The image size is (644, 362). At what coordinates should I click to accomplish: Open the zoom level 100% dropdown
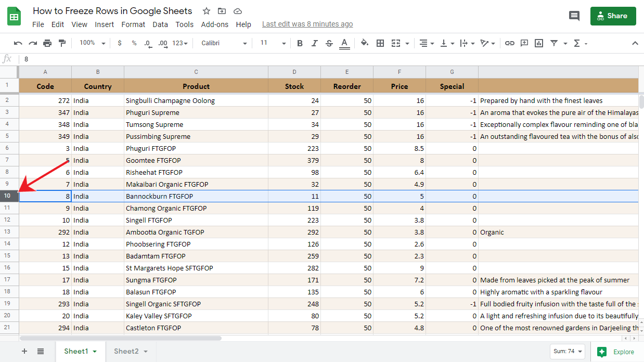pyautogui.click(x=93, y=43)
